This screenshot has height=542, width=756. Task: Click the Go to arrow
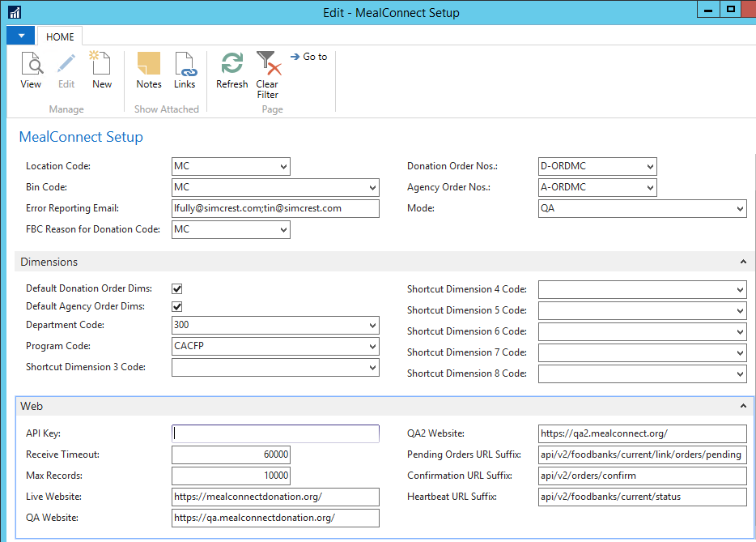pos(308,57)
